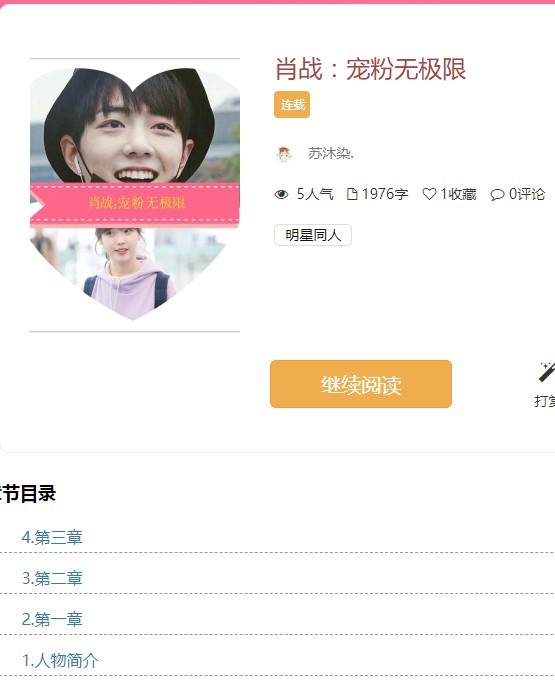Viewport: 555px width, 693px height.
Task: Click the 5人气 popularity text
Action: tap(315, 194)
